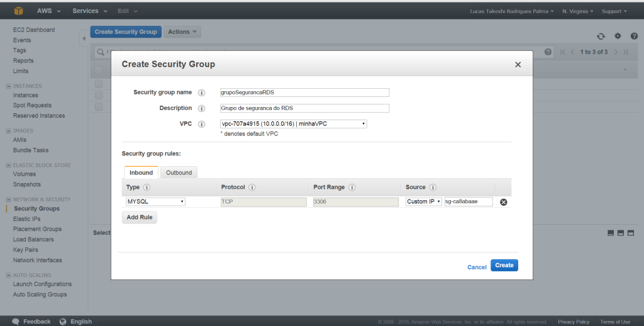The height and width of the screenshot is (326, 644).
Task: Click the AWS cube logo icon
Action: point(19,11)
